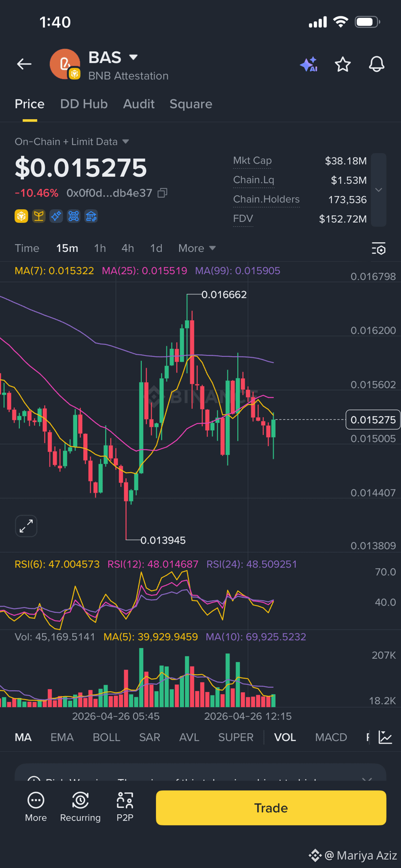Tap Vol: 45,169.5141 label
The width and height of the screenshot is (401, 868).
[x=55, y=637]
